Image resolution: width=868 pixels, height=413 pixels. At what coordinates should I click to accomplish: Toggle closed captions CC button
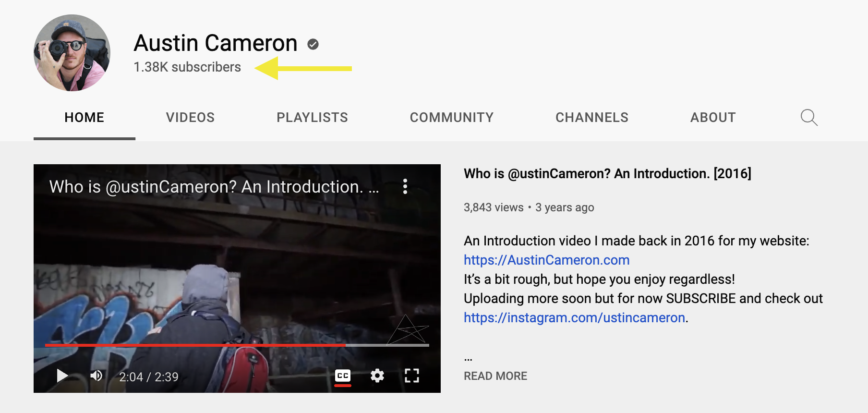[x=343, y=376]
